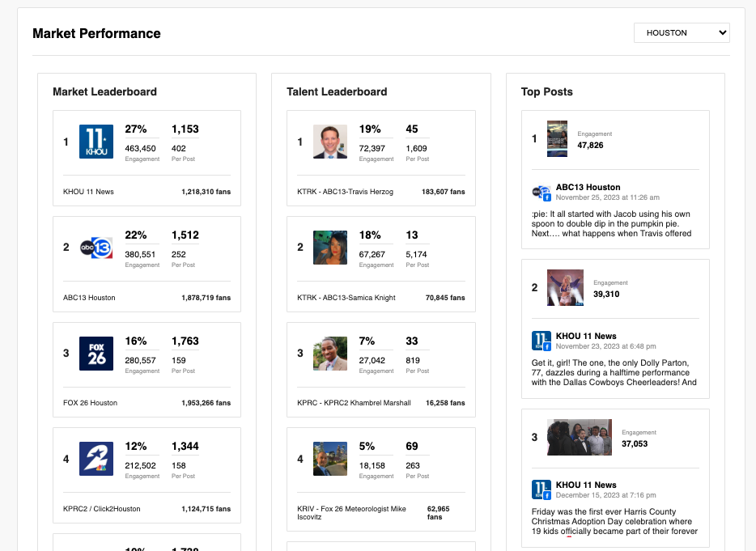Screen dimensions: 756x551
Task: Click the '183,607 fans' count
Action: pos(444,192)
